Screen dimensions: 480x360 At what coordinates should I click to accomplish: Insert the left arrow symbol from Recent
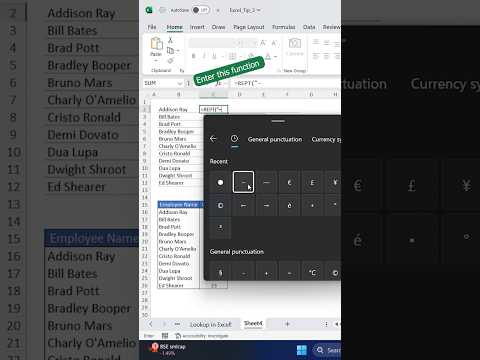click(243, 205)
